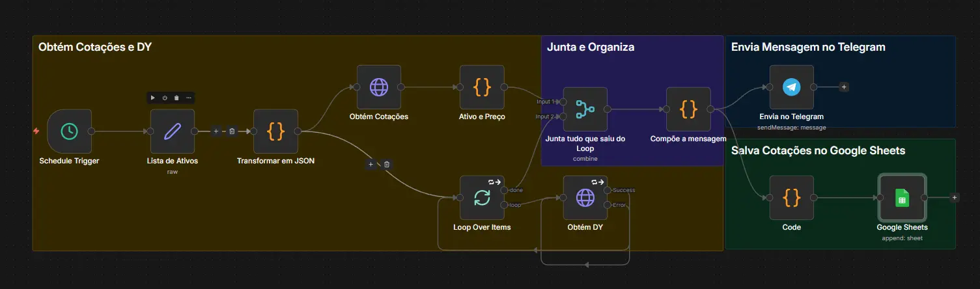Click the Google Sheets node label
The image size is (980, 289).
pyautogui.click(x=902, y=227)
